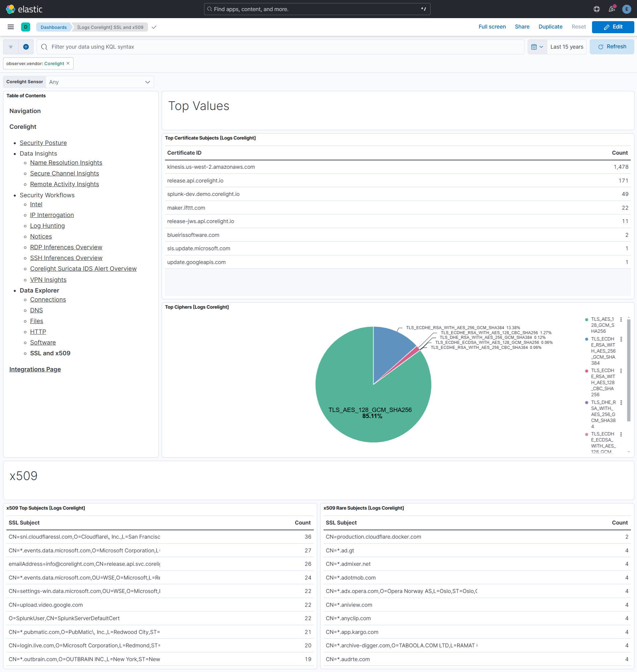637x672 pixels.
Task: Open legend options menu for TLS_AES_128_GCM_SHA256
Action: point(621,319)
